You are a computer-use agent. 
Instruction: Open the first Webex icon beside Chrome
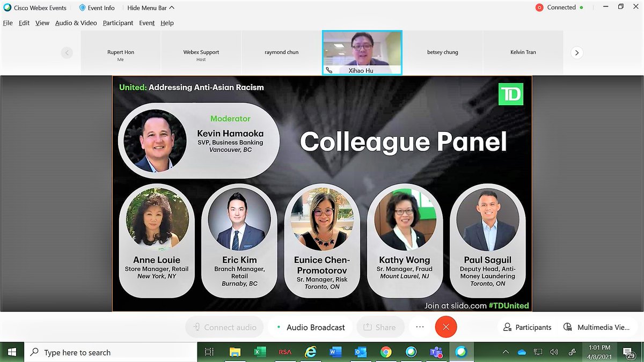pos(411,352)
